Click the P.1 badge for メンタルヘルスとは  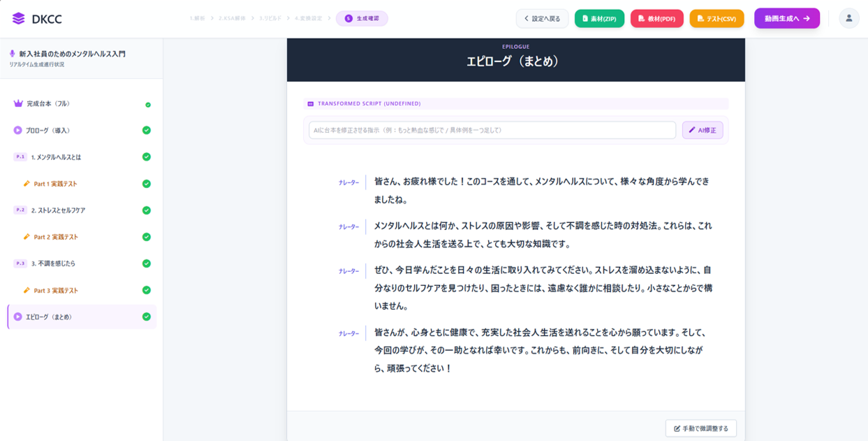[20, 157]
